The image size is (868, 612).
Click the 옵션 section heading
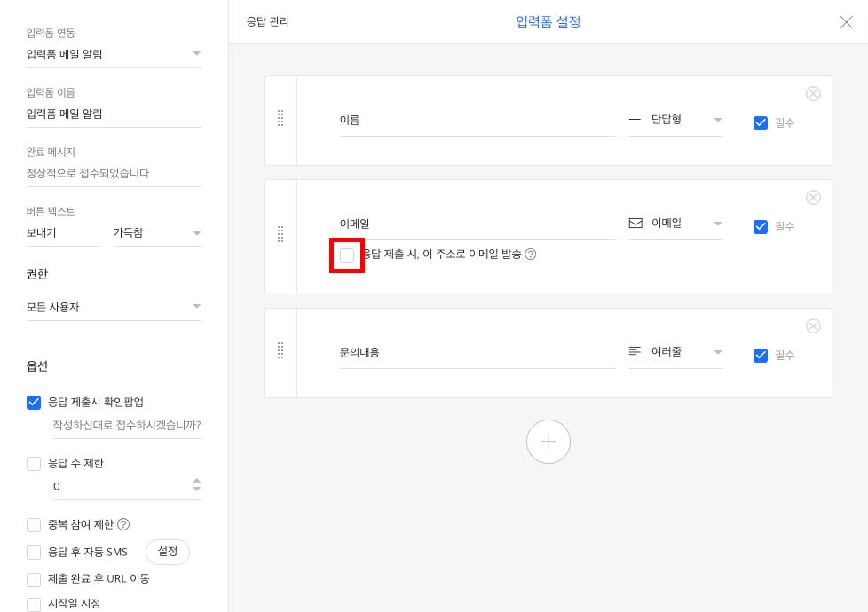click(37, 366)
